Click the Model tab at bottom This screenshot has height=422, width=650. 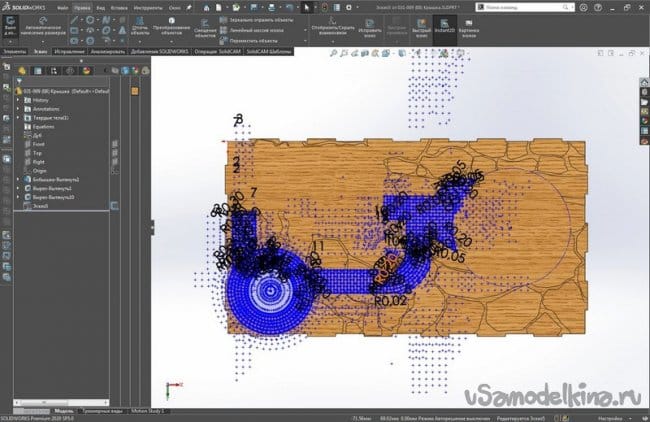(x=62, y=410)
